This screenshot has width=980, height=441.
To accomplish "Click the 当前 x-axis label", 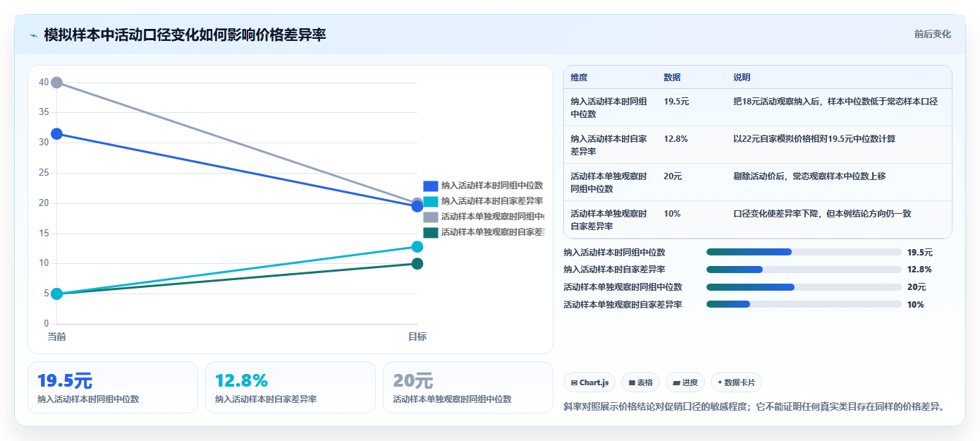I will pyautogui.click(x=57, y=337).
